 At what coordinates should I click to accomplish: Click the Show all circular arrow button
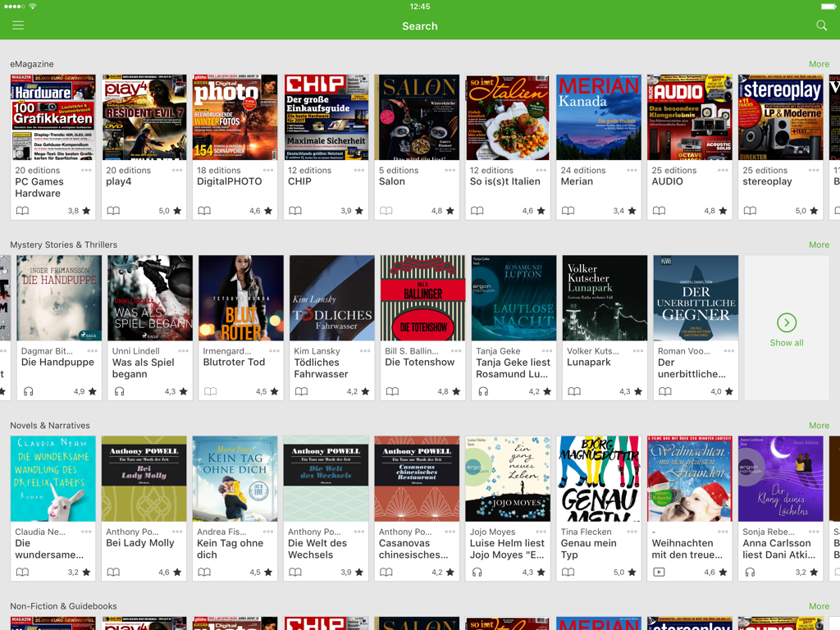(x=787, y=322)
